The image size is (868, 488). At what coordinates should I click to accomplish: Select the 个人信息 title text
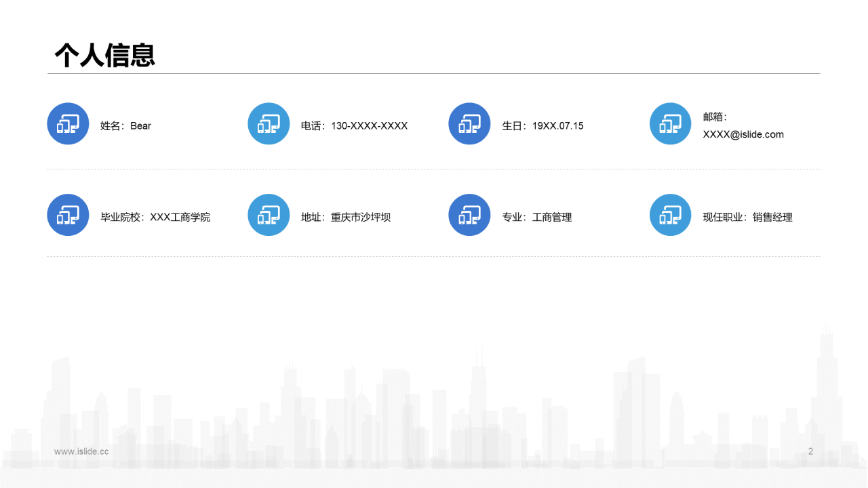pos(105,55)
